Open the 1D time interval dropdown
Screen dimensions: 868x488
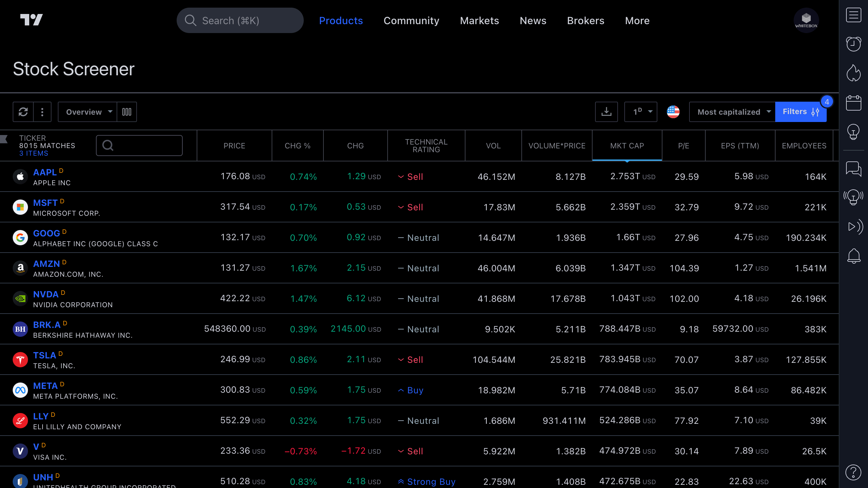click(641, 112)
